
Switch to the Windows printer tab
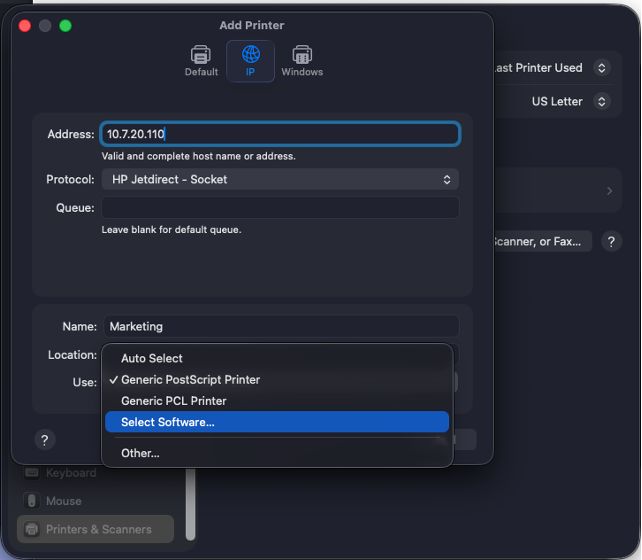[x=301, y=60]
